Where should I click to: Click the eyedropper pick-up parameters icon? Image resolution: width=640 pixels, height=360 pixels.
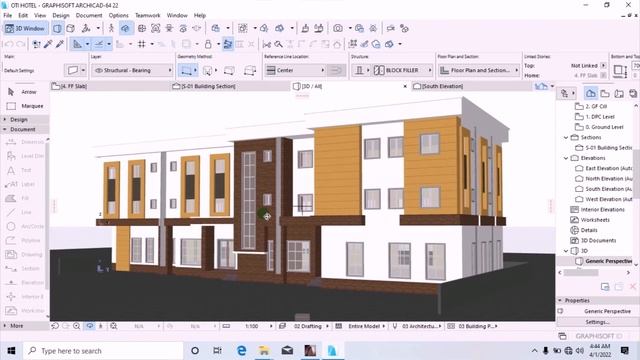(48, 44)
